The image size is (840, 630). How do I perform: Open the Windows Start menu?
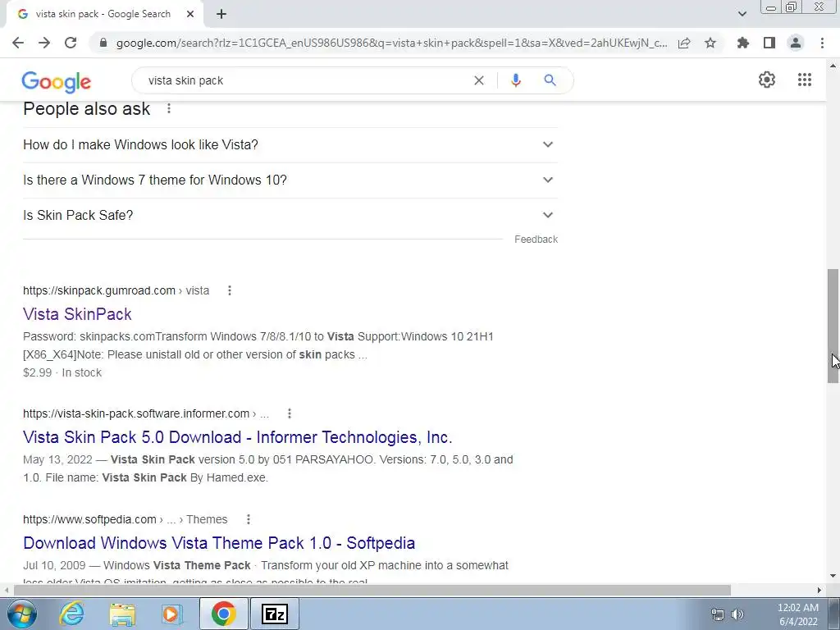pos(21,614)
